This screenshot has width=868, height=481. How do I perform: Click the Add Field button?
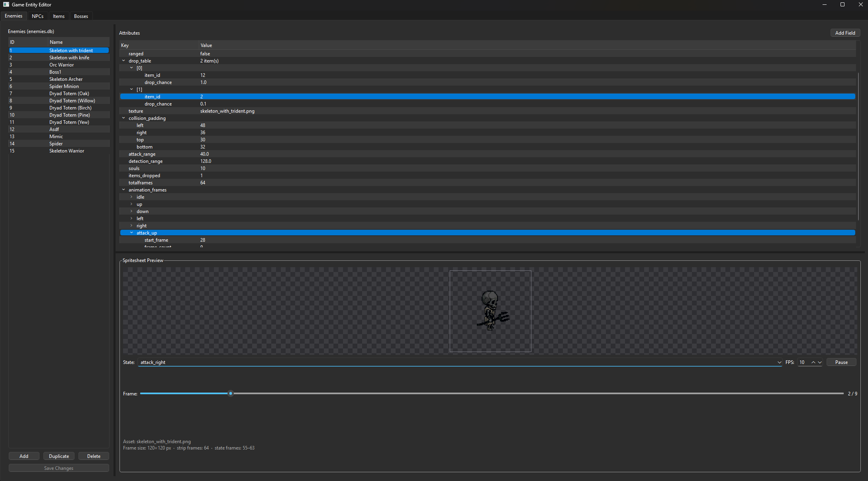pyautogui.click(x=845, y=33)
